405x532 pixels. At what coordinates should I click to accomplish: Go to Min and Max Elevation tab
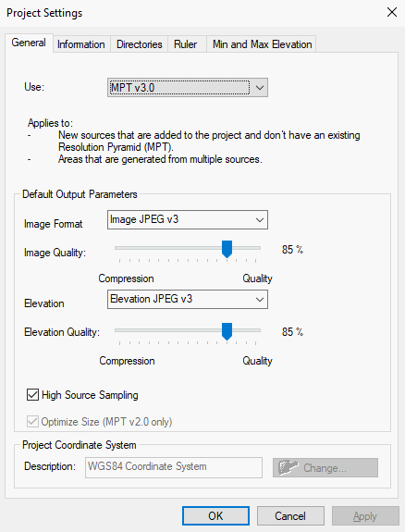pyautogui.click(x=262, y=44)
